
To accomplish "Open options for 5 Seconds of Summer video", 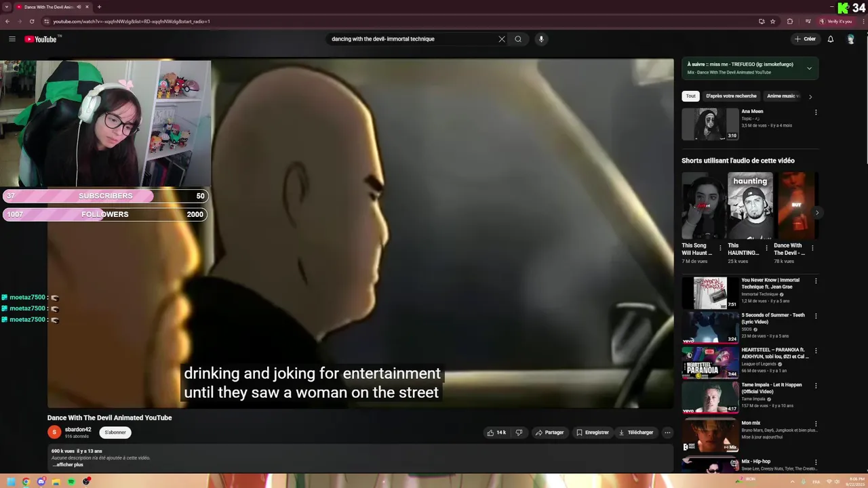I will pyautogui.click(x=816, y=316).
